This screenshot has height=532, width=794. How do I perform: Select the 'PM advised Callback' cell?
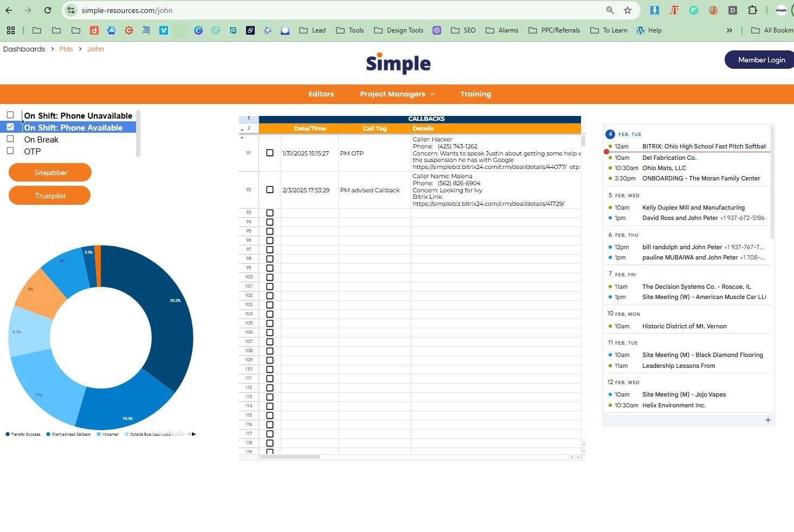pos(375,190)
